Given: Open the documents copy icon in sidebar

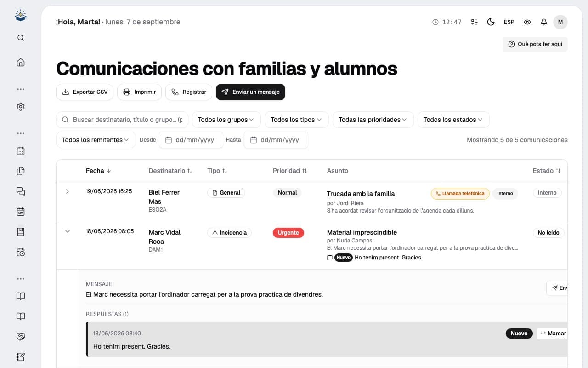Looking at the screenshot, I should coord(21,171).
